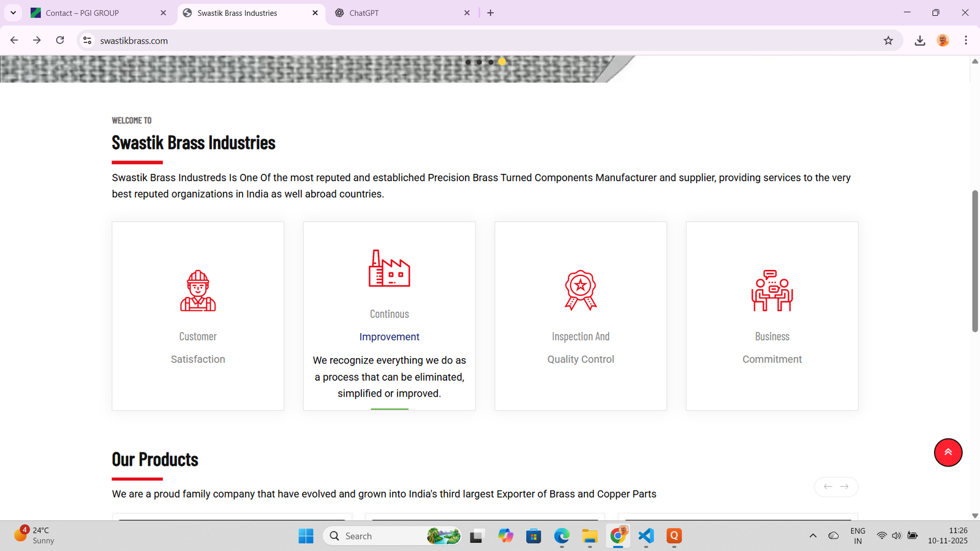980x551 pixels.
Task: Reload the swastikbrass.com page
Action: tap(60, 40)
